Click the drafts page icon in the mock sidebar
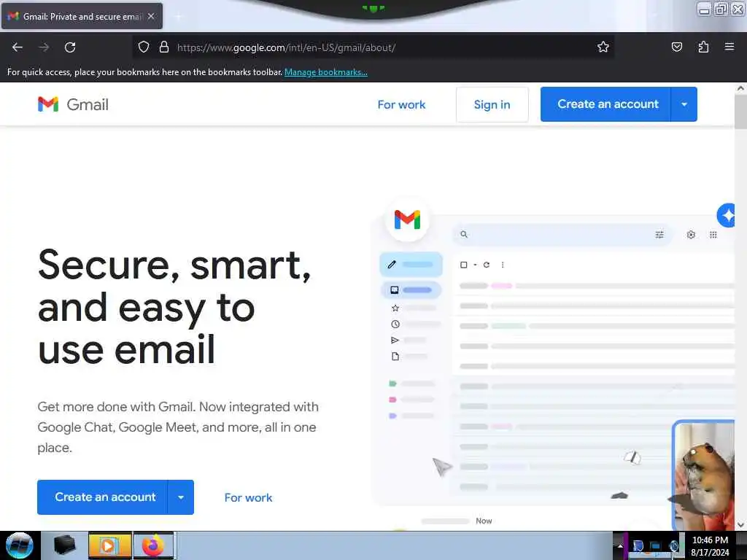 395,356
